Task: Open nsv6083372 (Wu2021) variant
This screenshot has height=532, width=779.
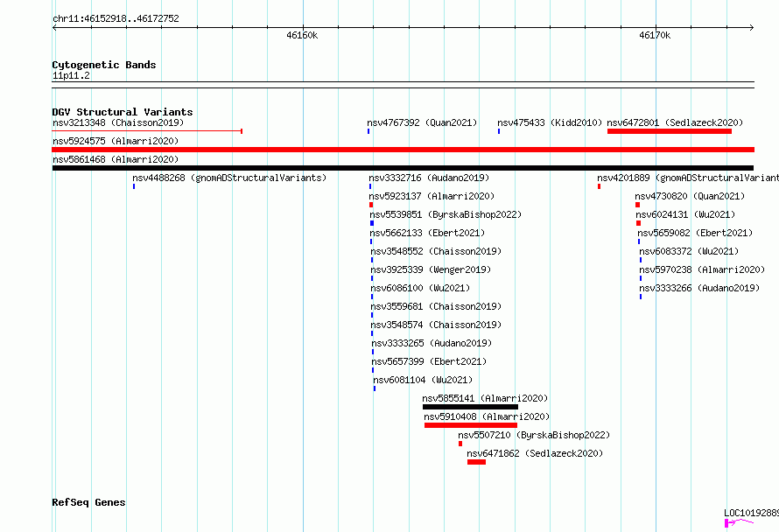Action: (689, 251)
